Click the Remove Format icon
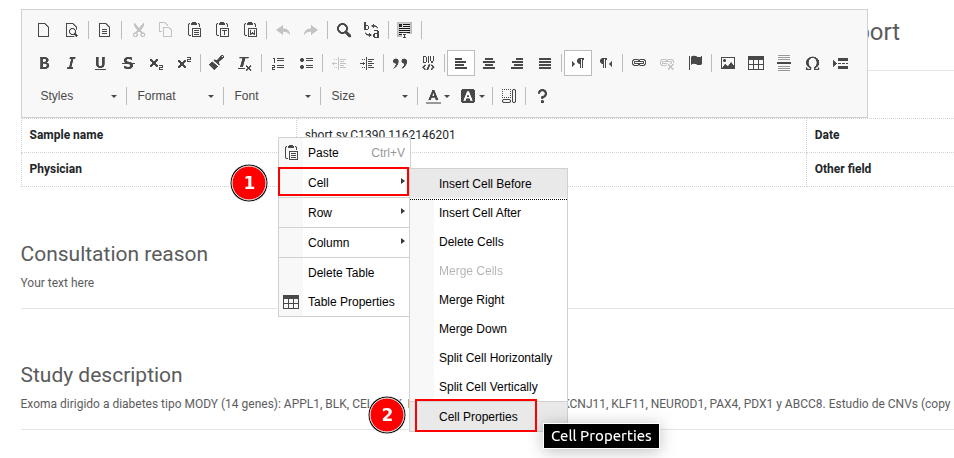Image resolution: width=954 pixels, height=458 pixels. [x=245, y=63]
